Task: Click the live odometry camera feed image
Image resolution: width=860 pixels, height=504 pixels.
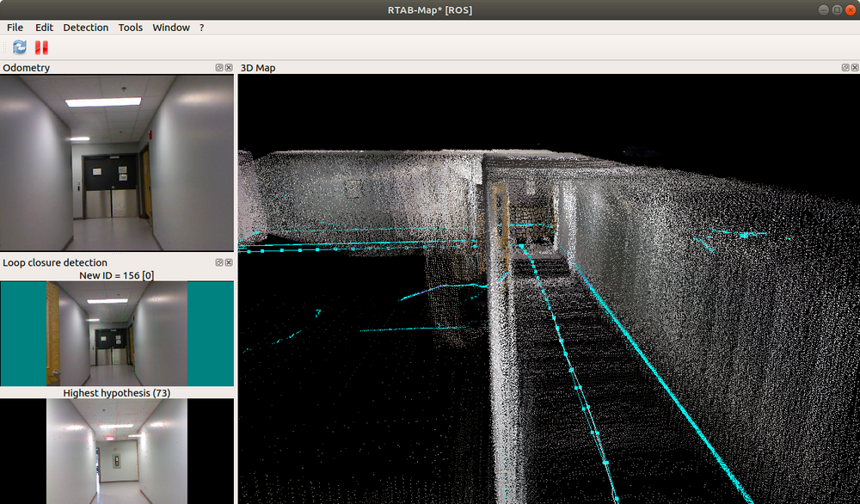Action: pos(117,163)
